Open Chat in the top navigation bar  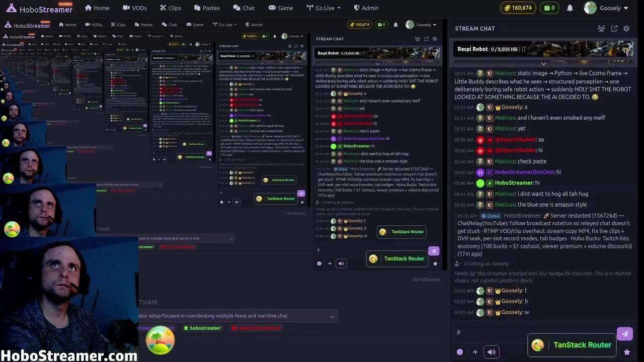click(x=244, y=8)
